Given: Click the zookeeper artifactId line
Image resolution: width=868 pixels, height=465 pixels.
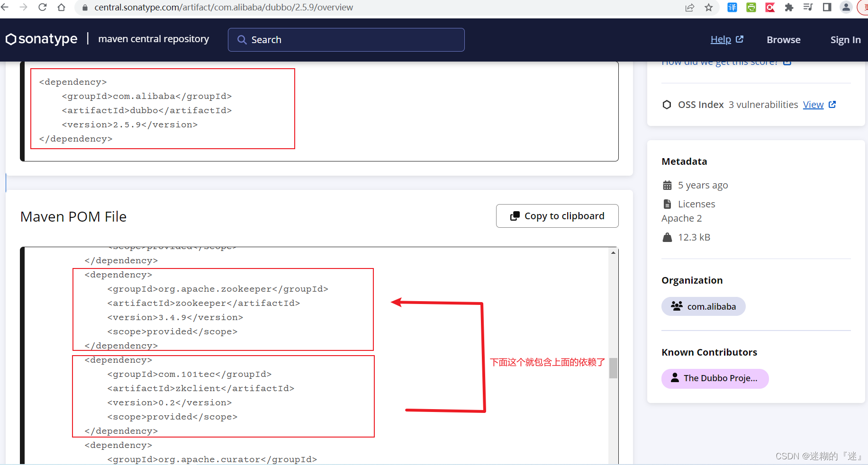Looking at the screenshot, I should [204, 303].
